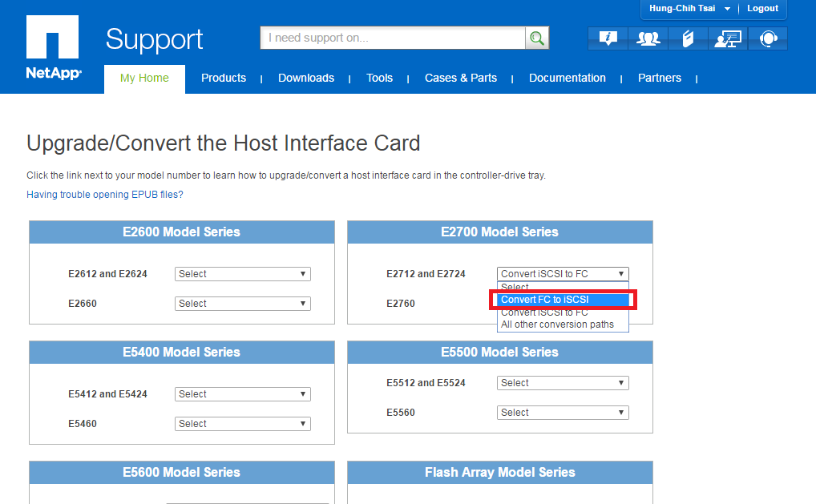This screenshot has width=816, height=504.
Task: Click the 'Flash Array Model Series' header
Action: pyautogui.click(x=499, y=472)
